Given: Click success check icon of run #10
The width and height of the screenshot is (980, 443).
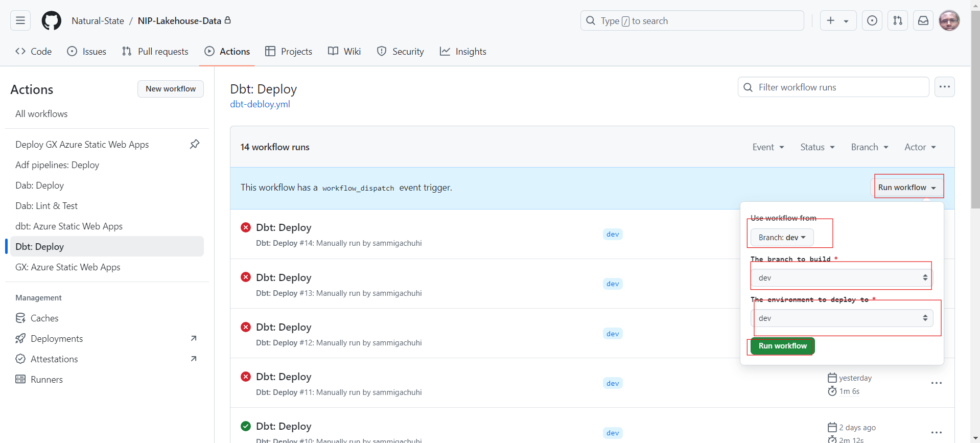Looking at the screenshot, I should [x=246, y=426].
